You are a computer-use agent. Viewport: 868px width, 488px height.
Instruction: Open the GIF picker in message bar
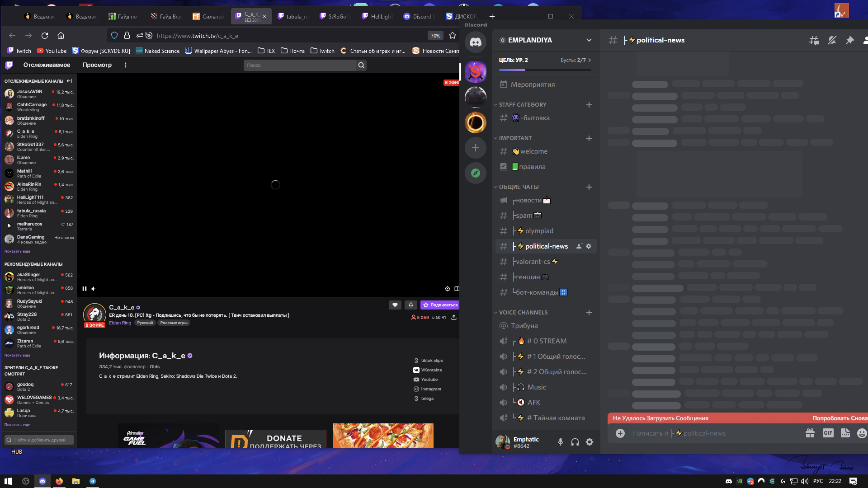click(828, 433)
